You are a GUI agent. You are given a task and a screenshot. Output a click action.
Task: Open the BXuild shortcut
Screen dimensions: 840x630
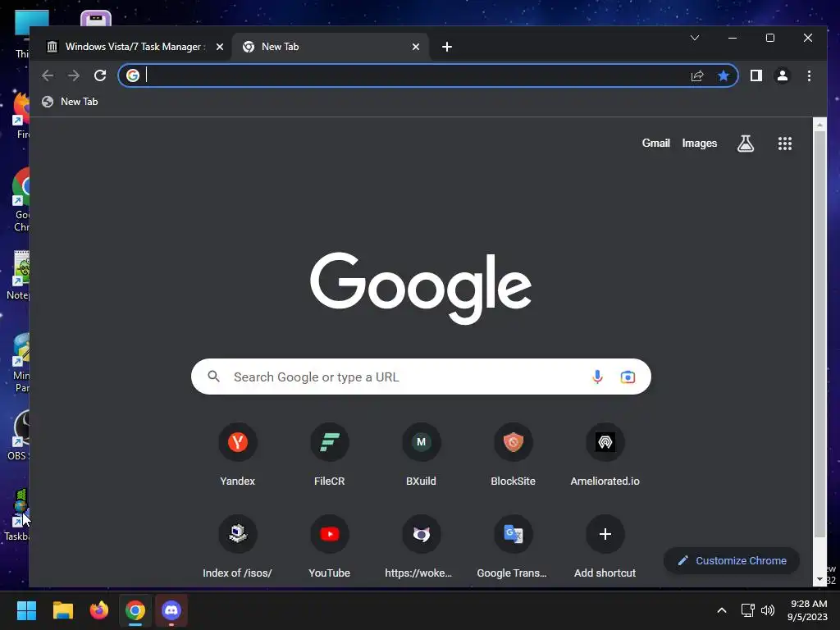421,454
